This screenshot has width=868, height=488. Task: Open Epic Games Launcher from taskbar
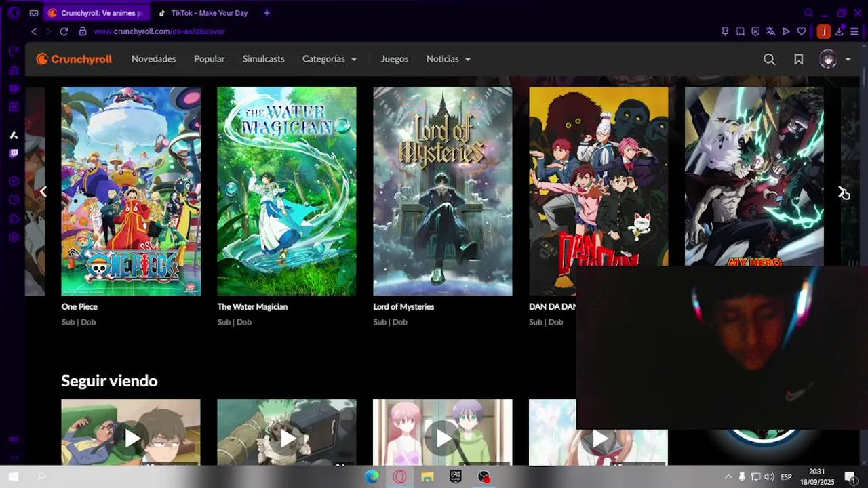(x=456, y=477)
